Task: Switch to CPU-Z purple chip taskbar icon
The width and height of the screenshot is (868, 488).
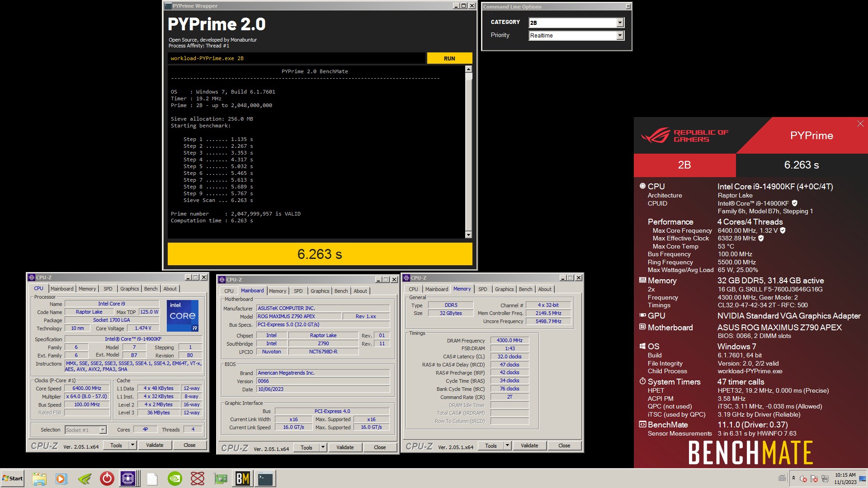Action: 128,479
